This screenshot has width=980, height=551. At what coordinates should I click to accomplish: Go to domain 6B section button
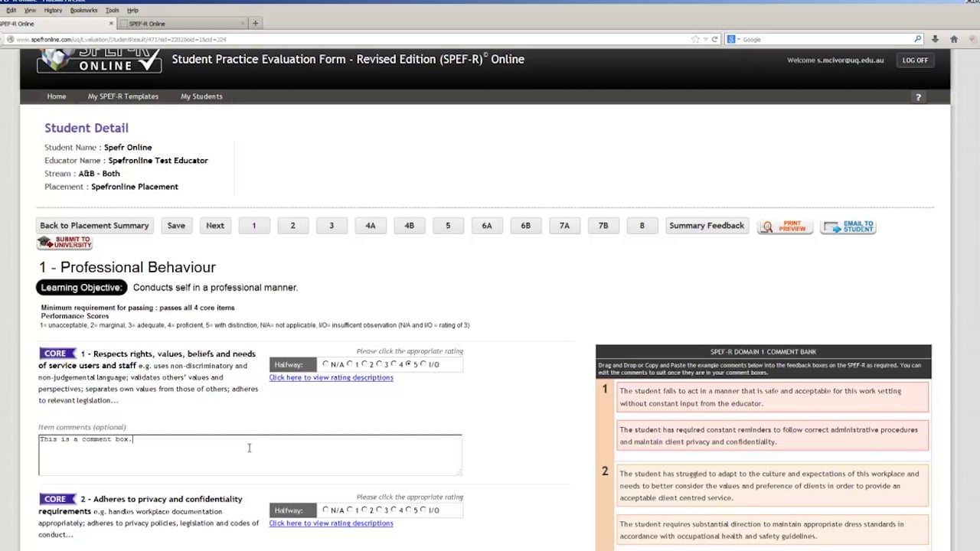(525, 226)
